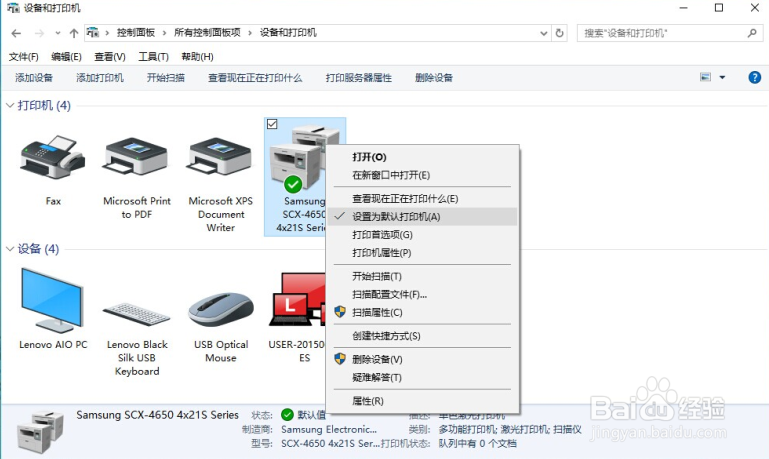769x459 pixels.
Task: Choose 开始扫描(T) in the context menu
Action: 422,277
